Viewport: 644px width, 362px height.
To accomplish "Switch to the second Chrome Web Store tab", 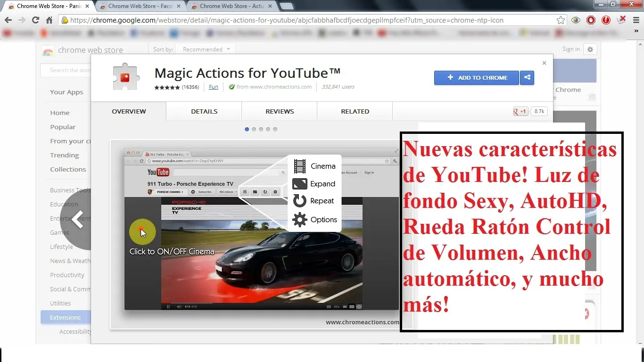I will [x=140, y=6].
